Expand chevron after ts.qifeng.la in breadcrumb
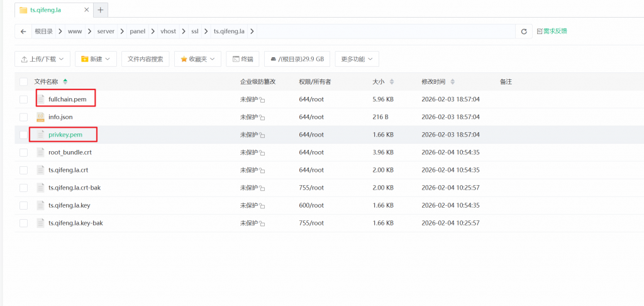644x306 pixels. (252, 31)
